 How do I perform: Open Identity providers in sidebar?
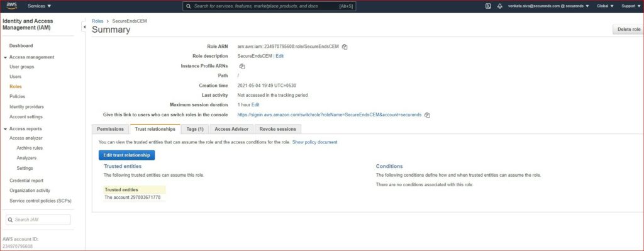pos(26,107)
